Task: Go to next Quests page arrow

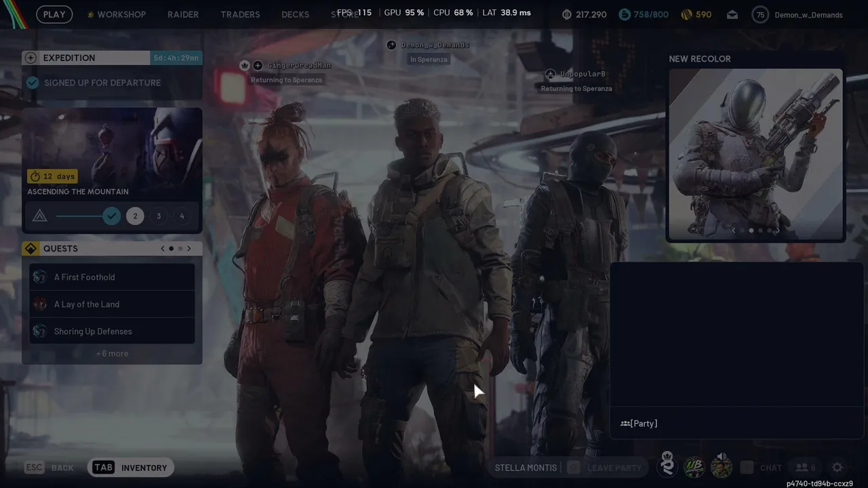Action: coord(189,249)
